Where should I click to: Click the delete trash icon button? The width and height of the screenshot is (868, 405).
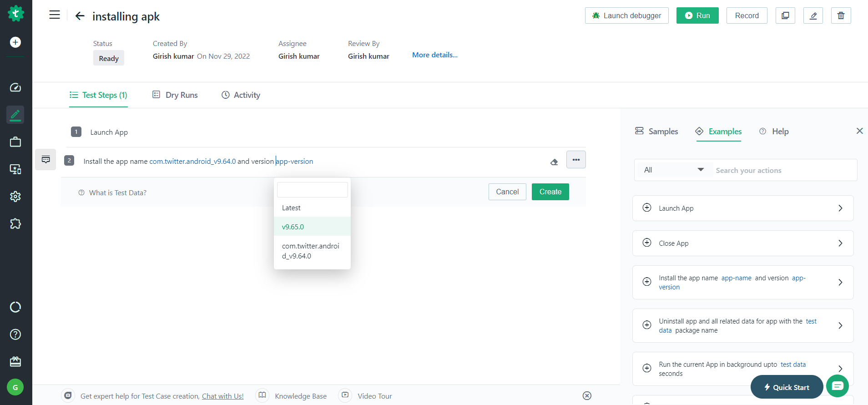click(x=841, y=15)
